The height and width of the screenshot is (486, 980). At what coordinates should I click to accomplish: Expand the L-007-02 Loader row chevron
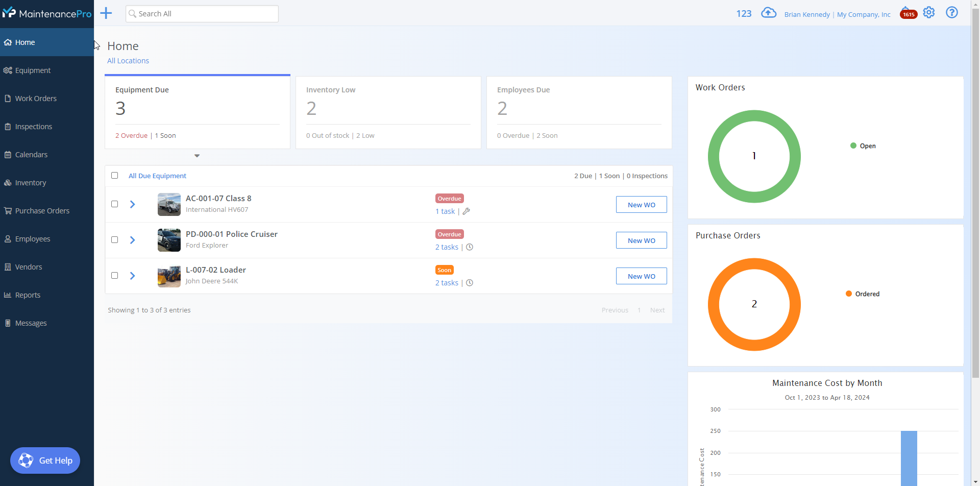pyautogui.click(x=132, y=276)
